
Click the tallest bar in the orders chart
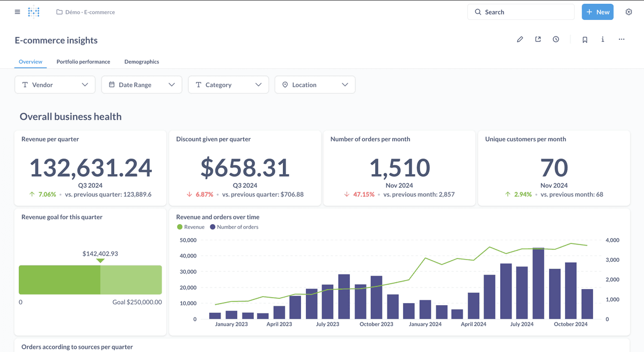click(x=538, y=283)
